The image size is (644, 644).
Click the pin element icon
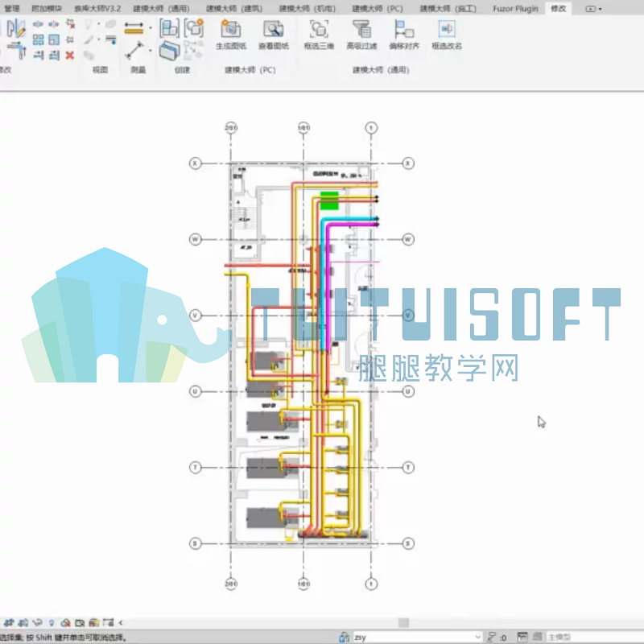[70, 39]
